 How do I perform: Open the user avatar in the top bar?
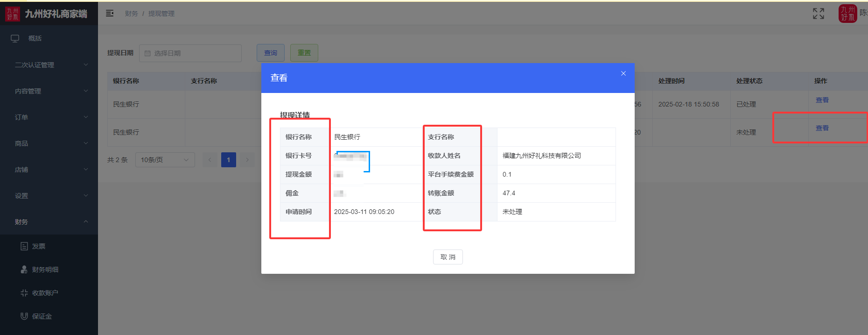coord(848,14)
